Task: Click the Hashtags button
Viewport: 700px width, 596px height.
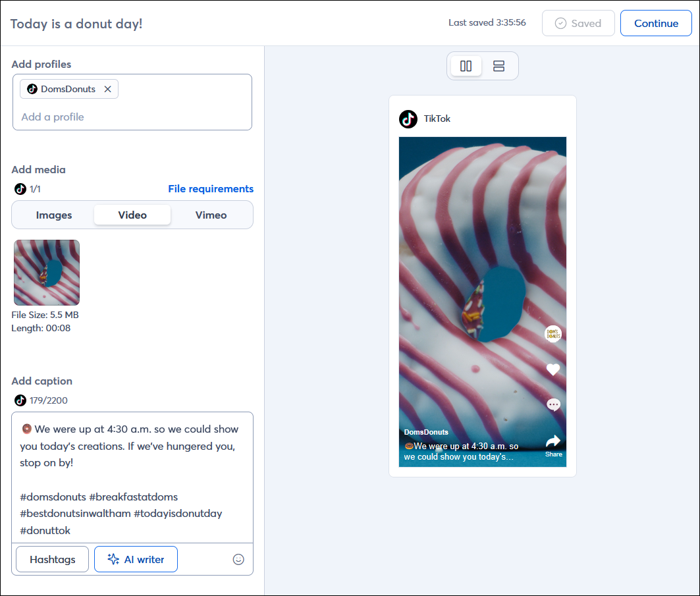Action: 52,559
